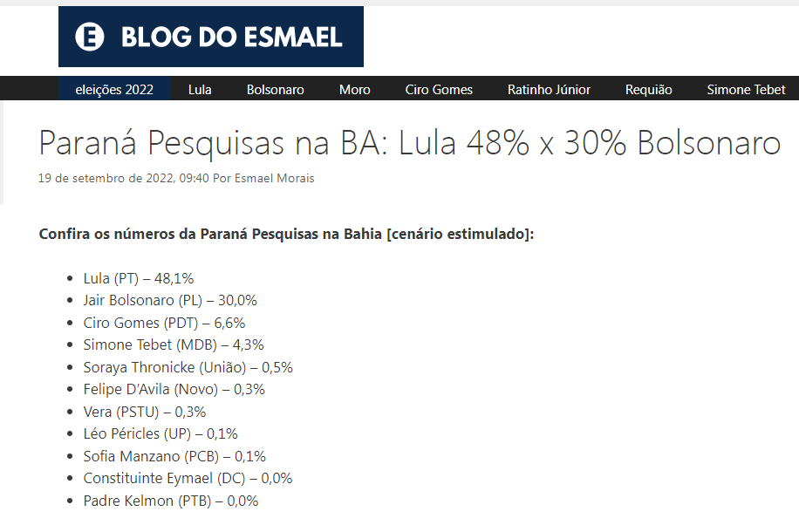Navigate to the Ciro Gomes section
Screen dimensions: 799x532
tap(439, 89)
